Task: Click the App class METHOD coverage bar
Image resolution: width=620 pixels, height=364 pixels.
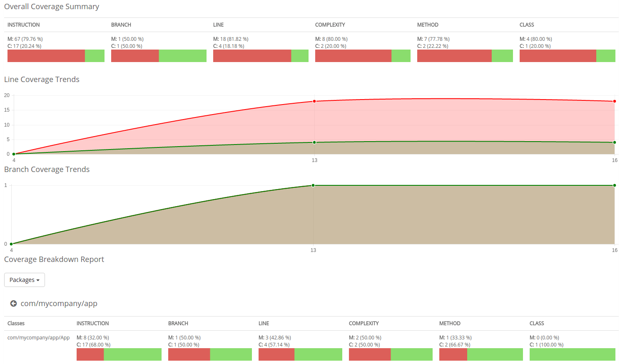Action: point(481,354)
